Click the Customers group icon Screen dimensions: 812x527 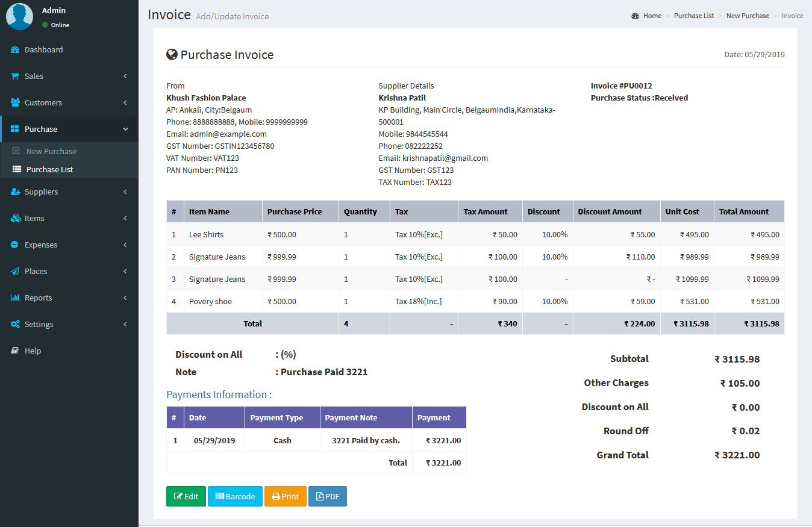click(15, 103)
